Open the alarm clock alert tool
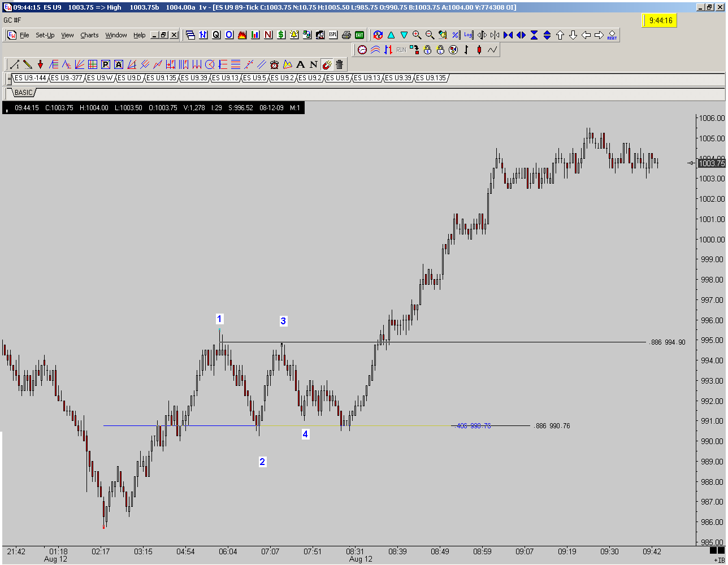728x565 pixels. click(x=275, y=64)
